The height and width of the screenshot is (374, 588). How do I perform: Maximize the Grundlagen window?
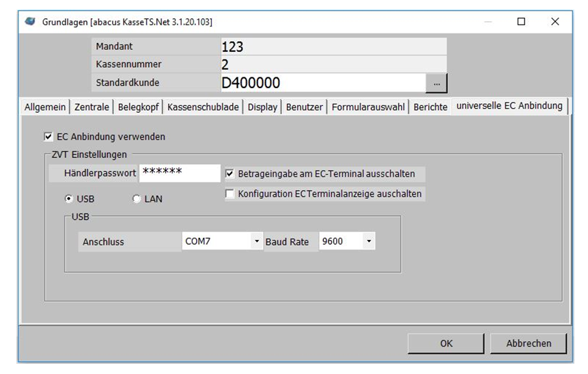(521, 22)
